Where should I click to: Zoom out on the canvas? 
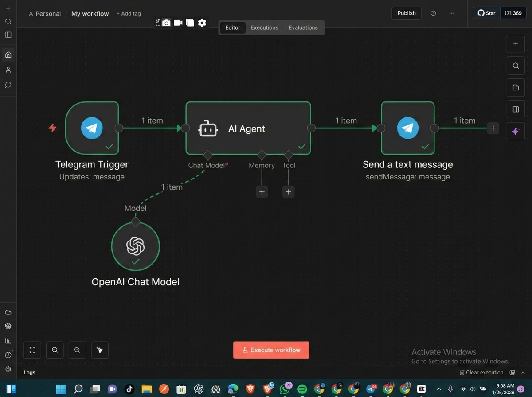point(77,350)
